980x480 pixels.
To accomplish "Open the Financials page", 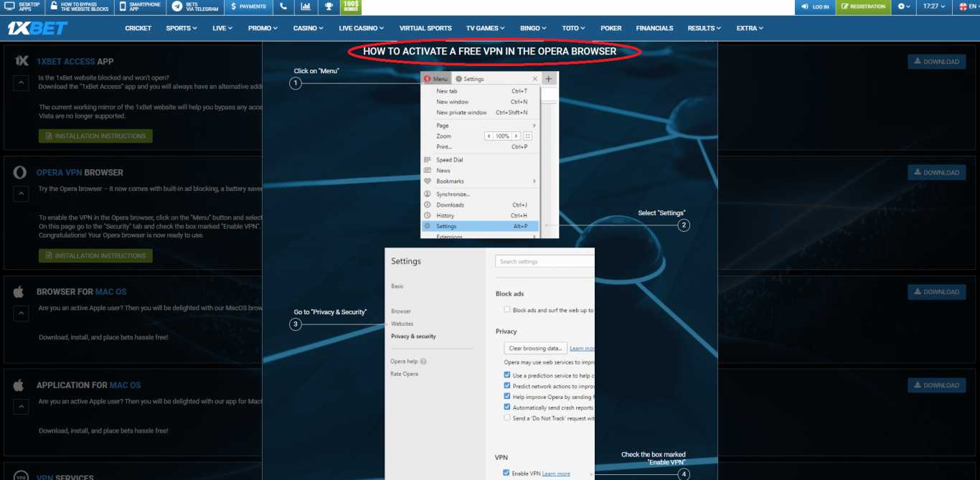I will pos(654,28).
